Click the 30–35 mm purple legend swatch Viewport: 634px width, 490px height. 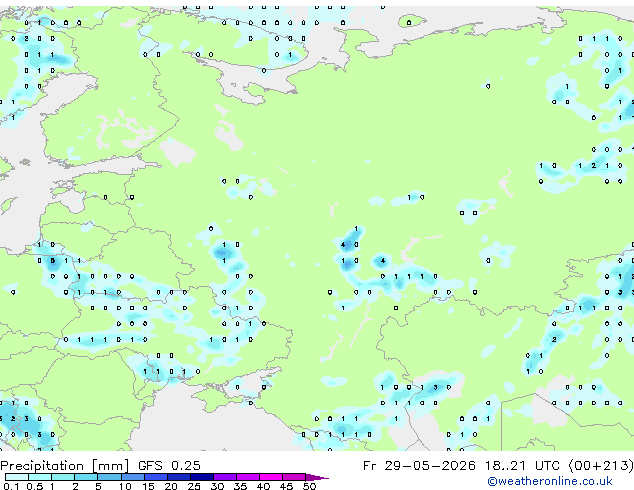(225, 477)
